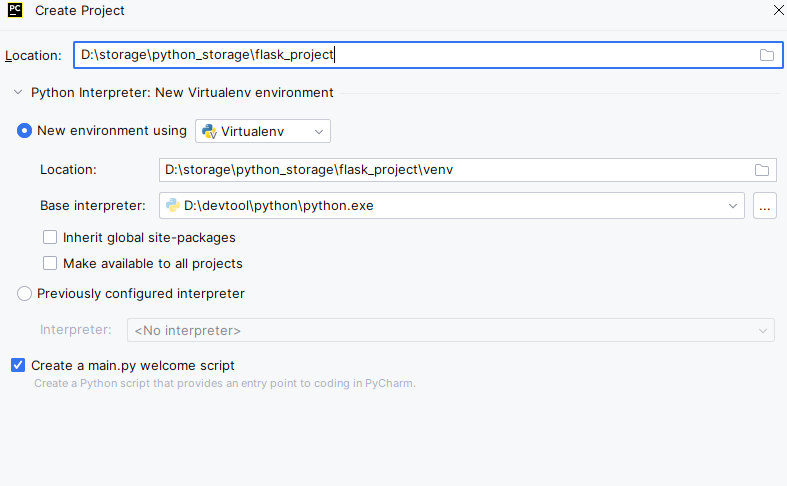Select New environment using radio button
The height and width of the screenshot is (486, 787).
pyautogui.click(x=24, y=131)
